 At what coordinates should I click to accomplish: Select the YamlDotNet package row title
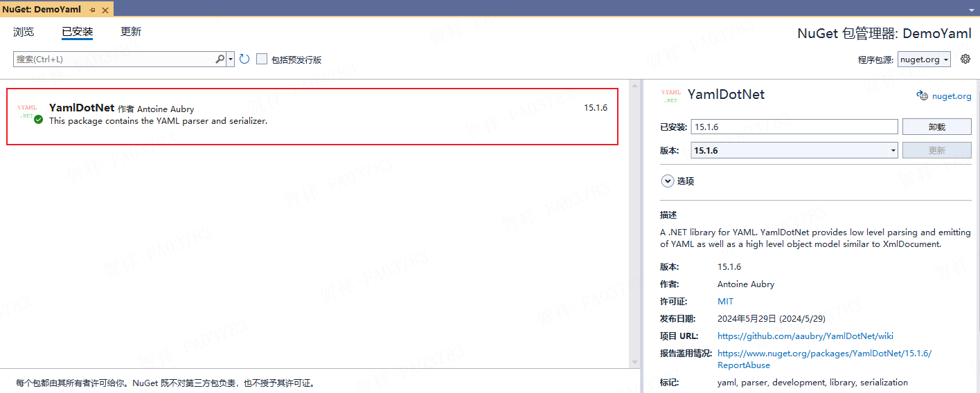82,108
